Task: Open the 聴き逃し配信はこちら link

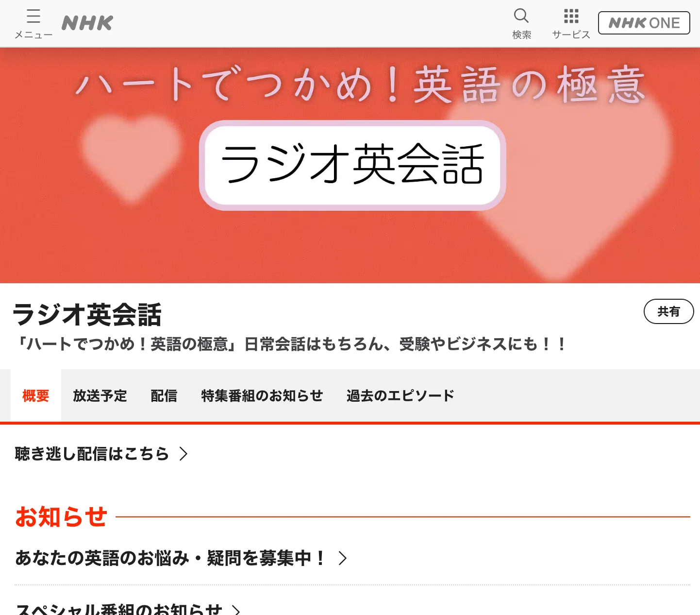Action: click(x=101, y=454)
